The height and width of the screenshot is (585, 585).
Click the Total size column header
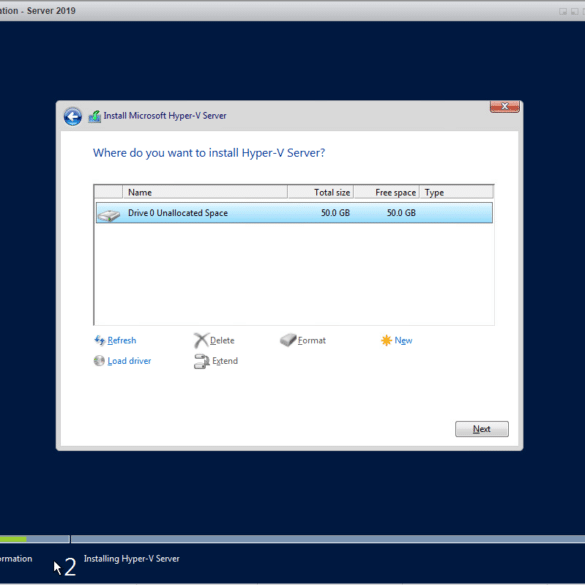tap(320, 192)
